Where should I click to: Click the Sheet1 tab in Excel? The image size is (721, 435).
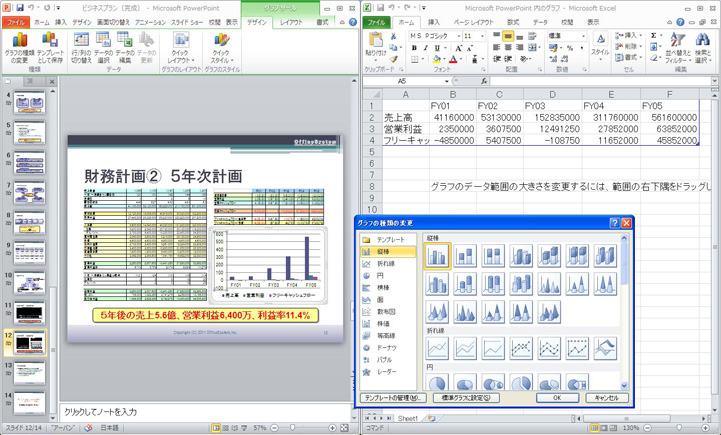coord(407,418)
